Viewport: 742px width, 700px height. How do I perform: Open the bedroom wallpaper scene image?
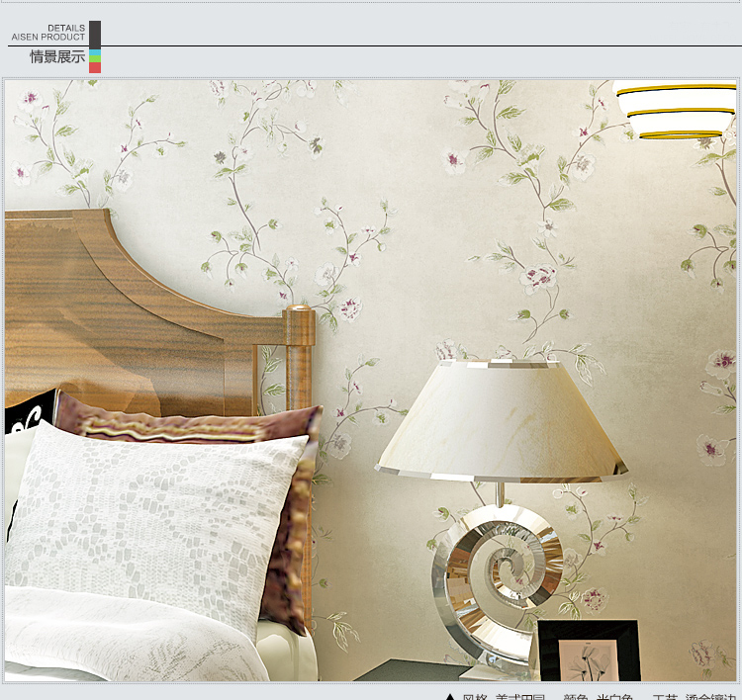point(371,381)
